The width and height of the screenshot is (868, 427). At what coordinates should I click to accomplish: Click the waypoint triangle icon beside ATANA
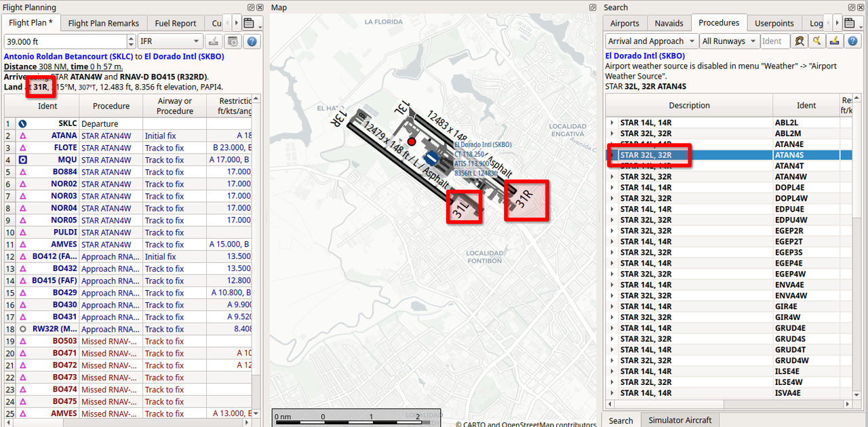coord(22,136)
